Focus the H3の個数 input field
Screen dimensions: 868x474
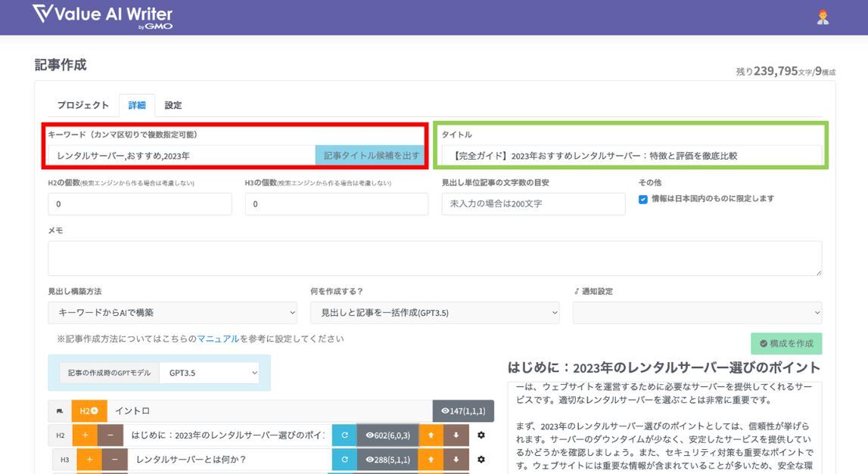pos(337,204)
